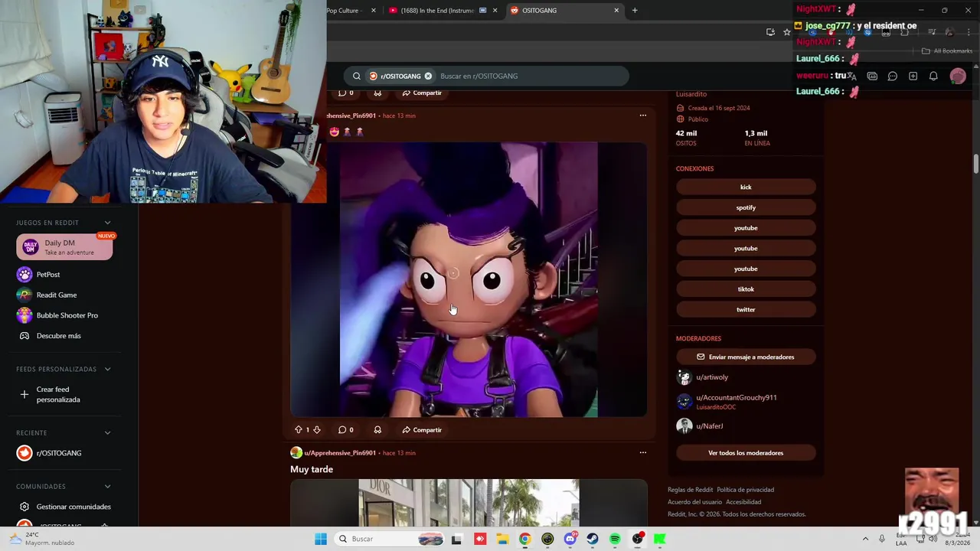Collapse the Feeds personalizadas section

tap(107, 369)
